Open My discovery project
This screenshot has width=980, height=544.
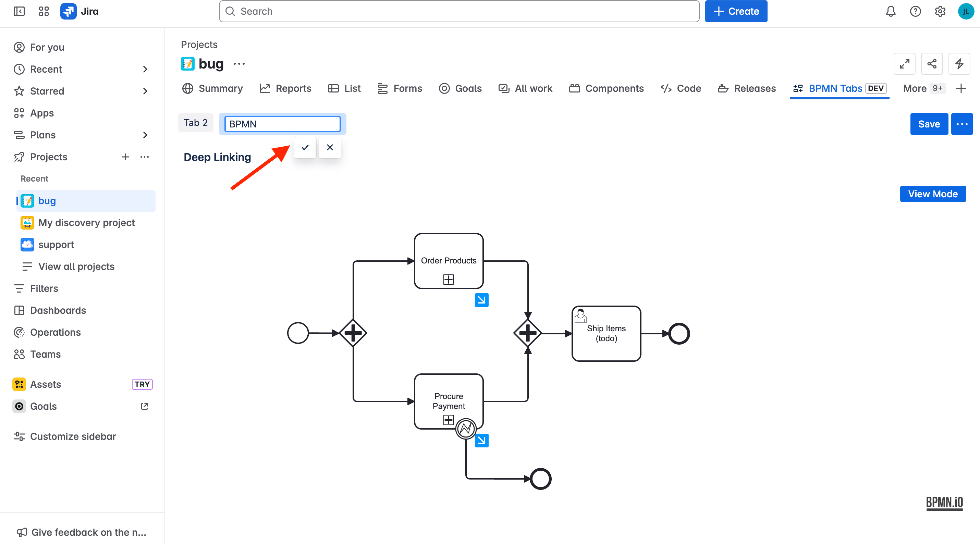86,223
